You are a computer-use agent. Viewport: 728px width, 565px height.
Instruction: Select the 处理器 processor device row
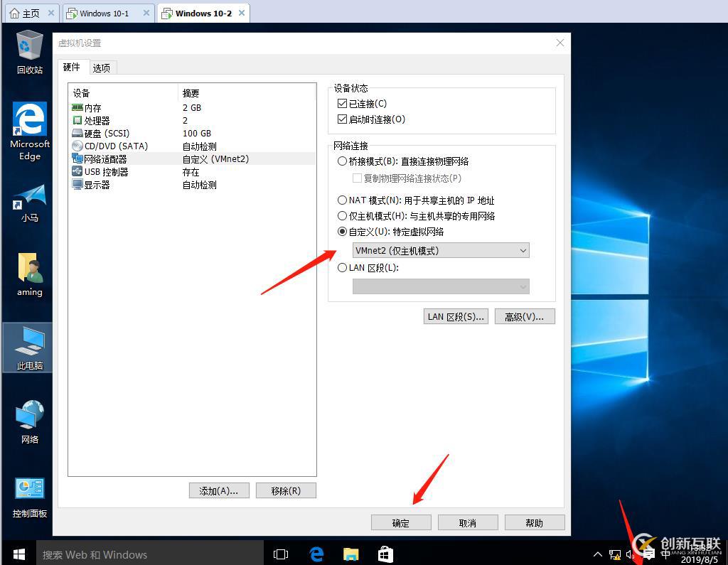click(193, 121)
